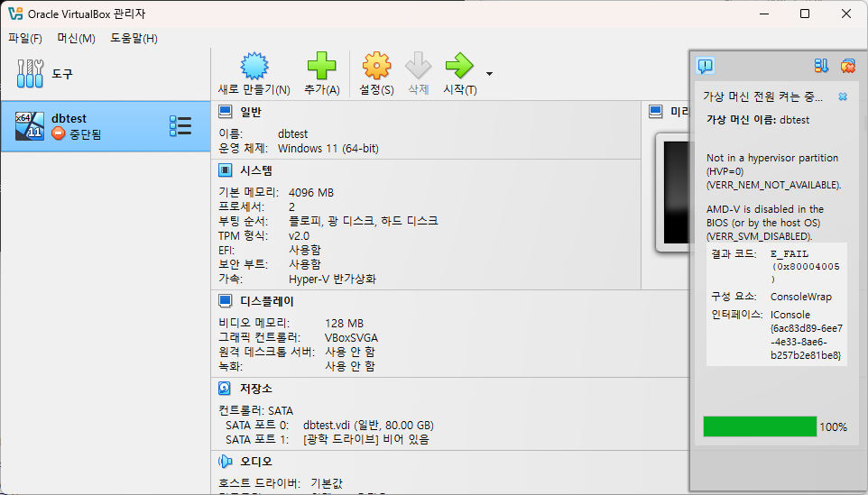Image resolution: width=868 pixels, height=495 pixels.
Task: Dismiss the 가상 머신 전원 켜는 중 notification
Action: (x=843, y=96)
